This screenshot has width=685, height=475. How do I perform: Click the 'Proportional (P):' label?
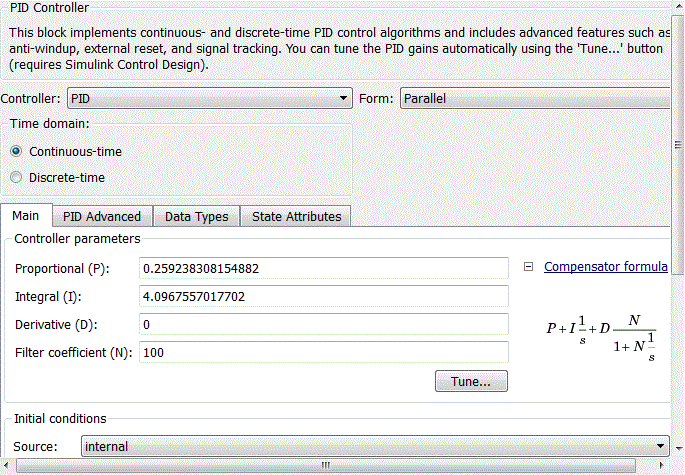click(x=62, y=269)
